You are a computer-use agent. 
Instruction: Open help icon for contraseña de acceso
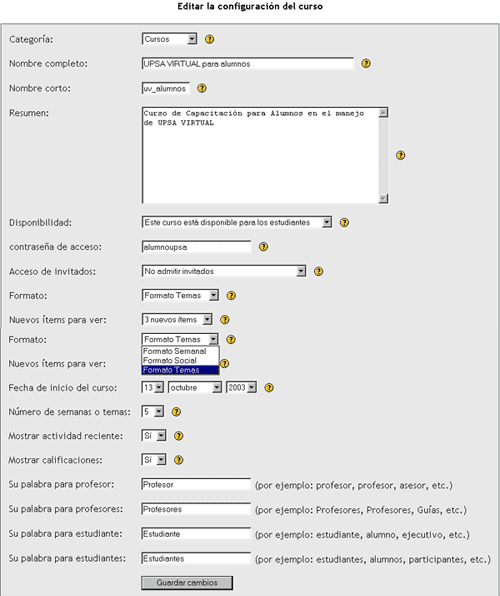coord(263,247)
